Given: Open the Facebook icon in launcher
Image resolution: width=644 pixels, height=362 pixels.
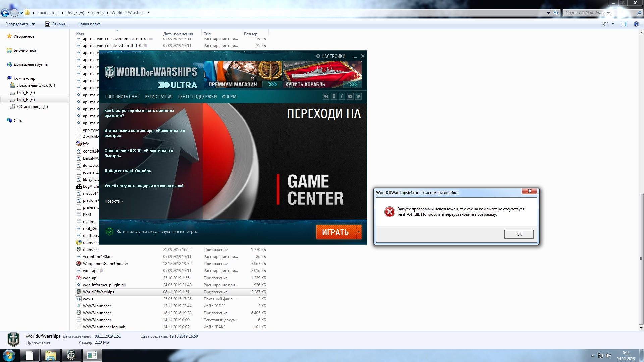Looking at the screenshot, I should coord(342,96).
